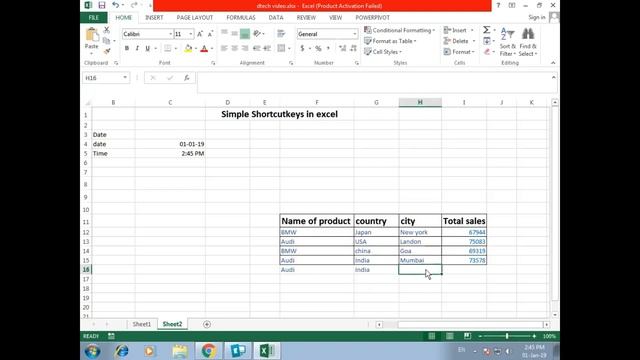Apply accounting dollar format
640x360 pixels.
pos(302,48)
